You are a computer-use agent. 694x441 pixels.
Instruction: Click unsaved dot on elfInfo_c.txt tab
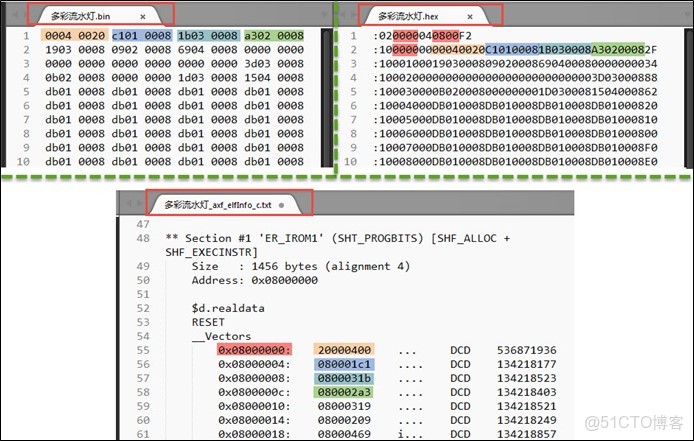[281, 205]
